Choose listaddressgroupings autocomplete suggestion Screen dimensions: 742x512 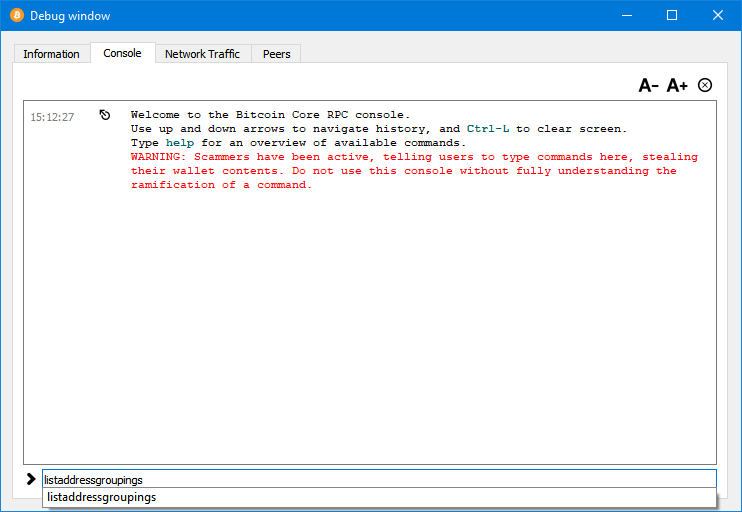click(379, 497)
